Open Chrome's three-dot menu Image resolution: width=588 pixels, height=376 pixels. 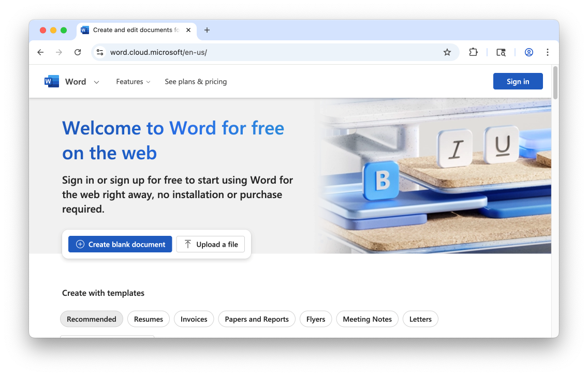(x=548, y=52)
